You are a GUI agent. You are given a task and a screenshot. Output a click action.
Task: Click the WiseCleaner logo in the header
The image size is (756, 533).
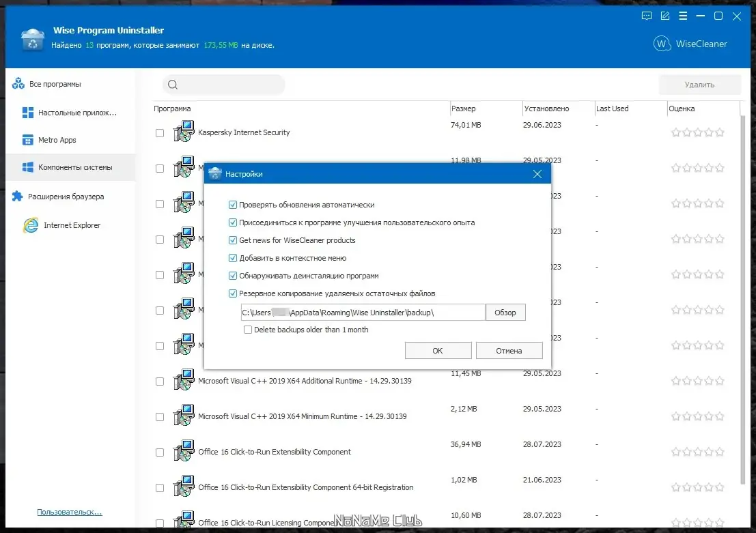click(x=661, y=44)
